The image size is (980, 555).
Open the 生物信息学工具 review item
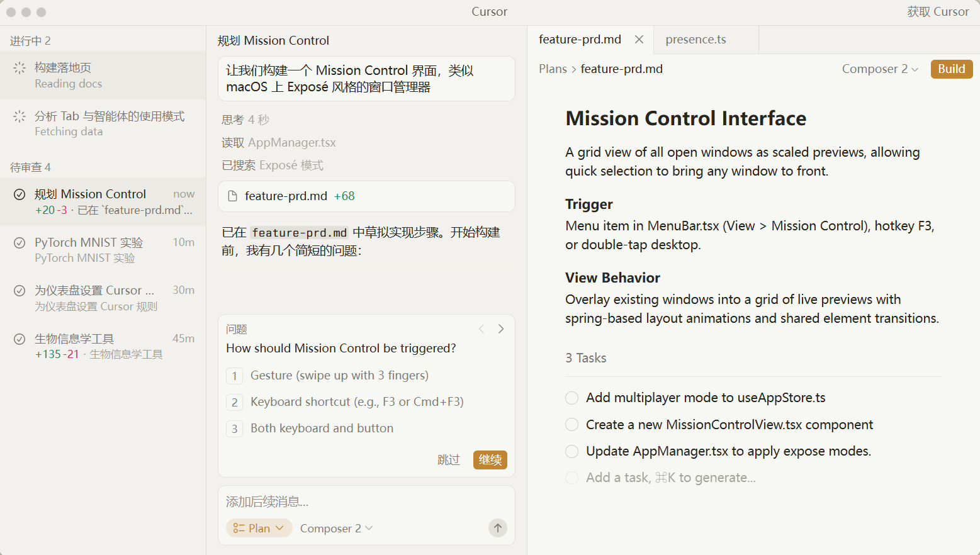(103, 346)
